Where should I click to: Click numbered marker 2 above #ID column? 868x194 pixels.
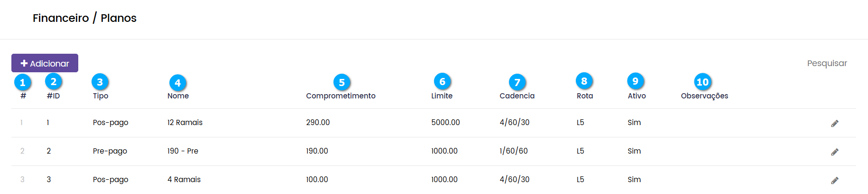click(54, 82)
